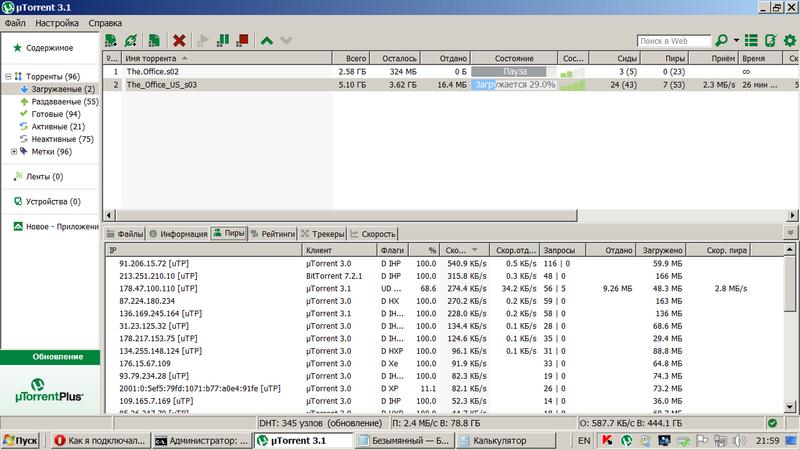Select the The_Office_US_s03 torrent row
This screenshot has width=800, height=450.
pyautogui.click(x=450, y=85)
